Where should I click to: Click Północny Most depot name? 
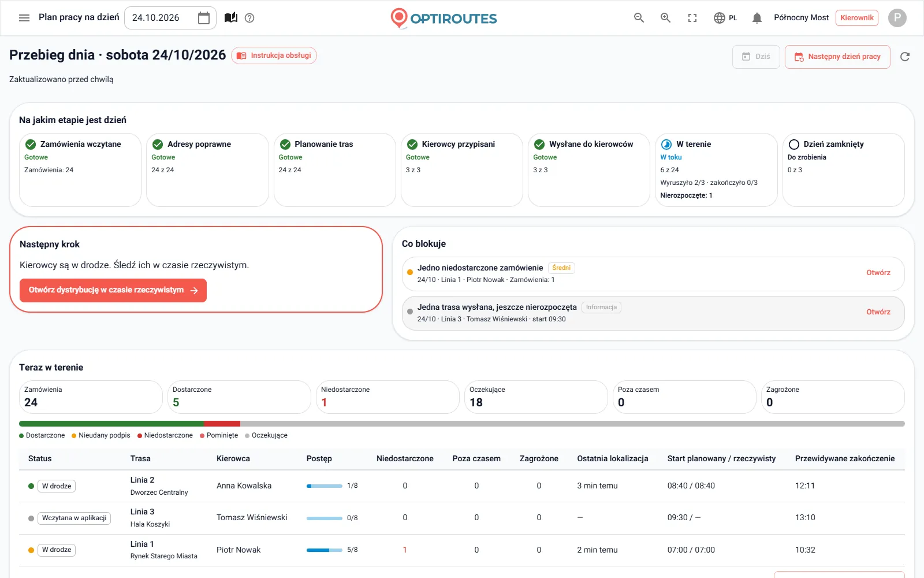pyautogui.click(x=801, y=18)
